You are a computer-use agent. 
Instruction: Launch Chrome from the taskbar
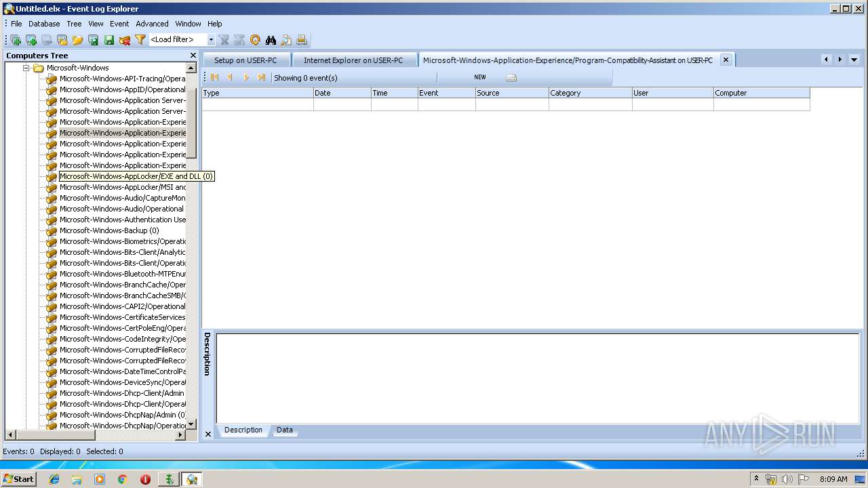tap(122, 479)
